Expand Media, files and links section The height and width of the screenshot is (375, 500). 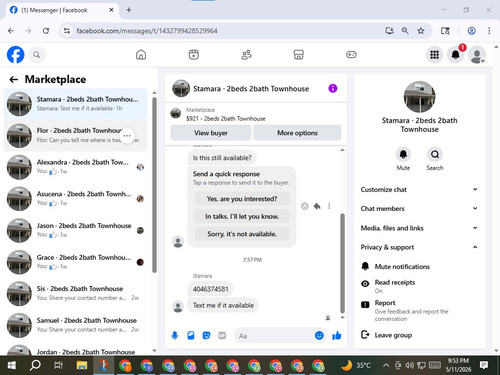(x=419, y=228)
